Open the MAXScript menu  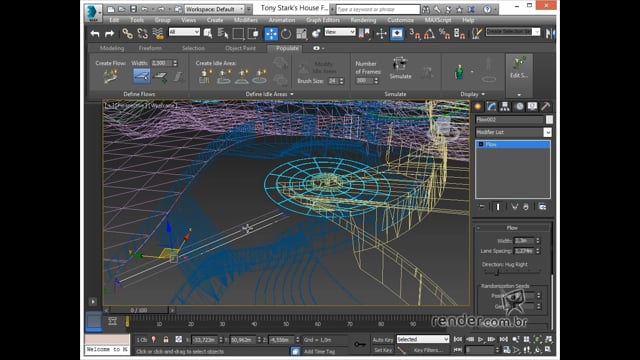438,20
